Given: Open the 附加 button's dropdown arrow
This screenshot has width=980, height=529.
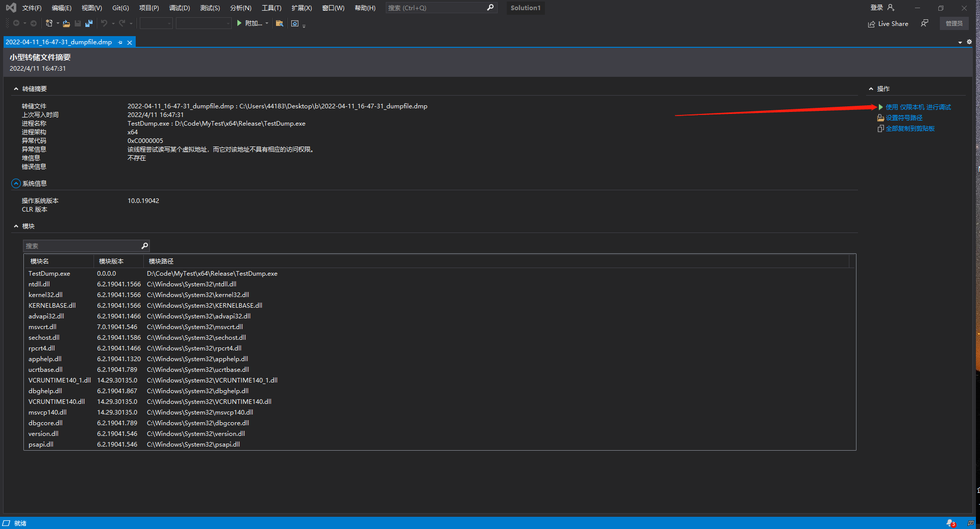Looking at the screenshot, I should click(267, 23).
